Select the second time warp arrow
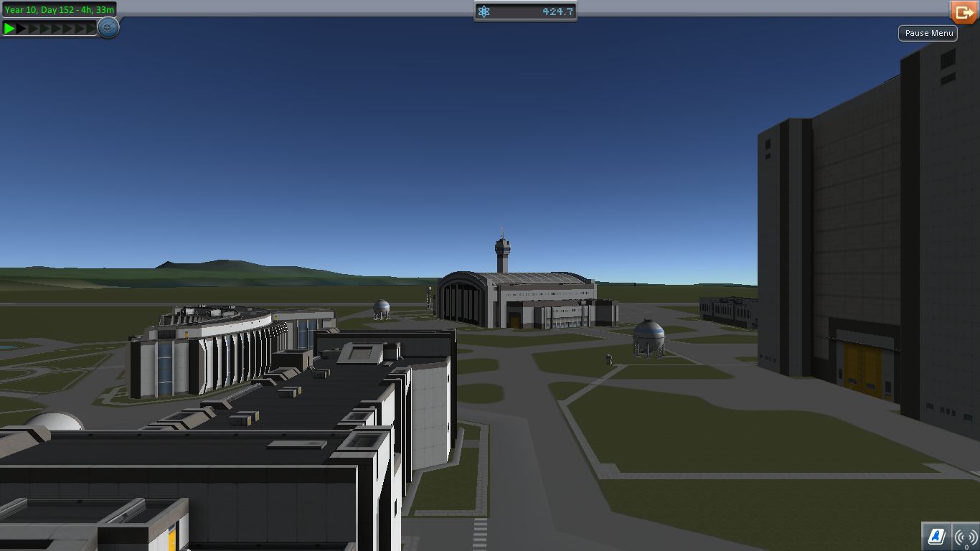980x551 pixels. pos(22,28)
